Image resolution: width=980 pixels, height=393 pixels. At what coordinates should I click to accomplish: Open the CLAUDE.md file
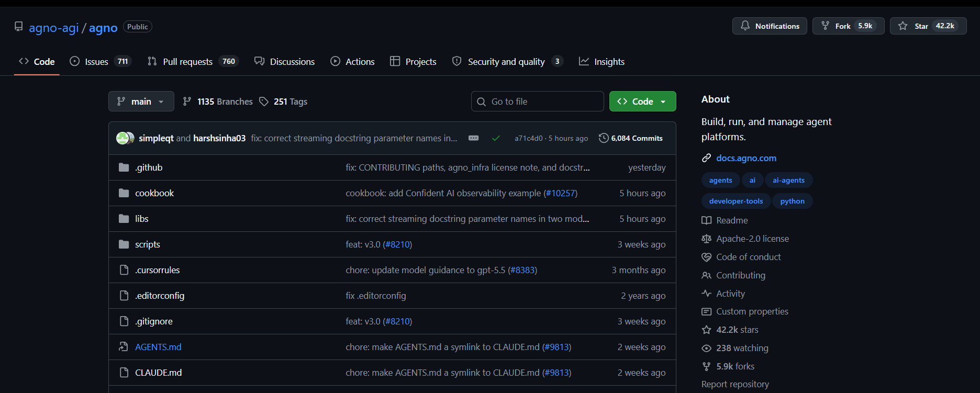(159, 373)
